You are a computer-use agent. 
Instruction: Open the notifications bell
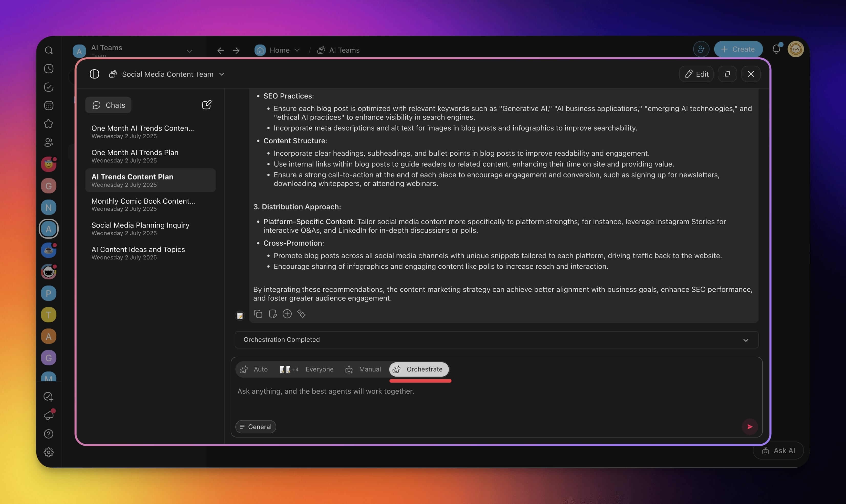[x=776, y=49]
